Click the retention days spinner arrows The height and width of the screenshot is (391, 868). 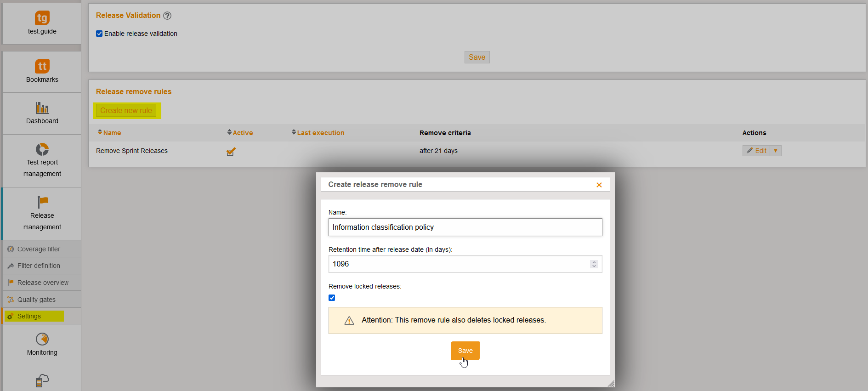(x=594, y=264)
